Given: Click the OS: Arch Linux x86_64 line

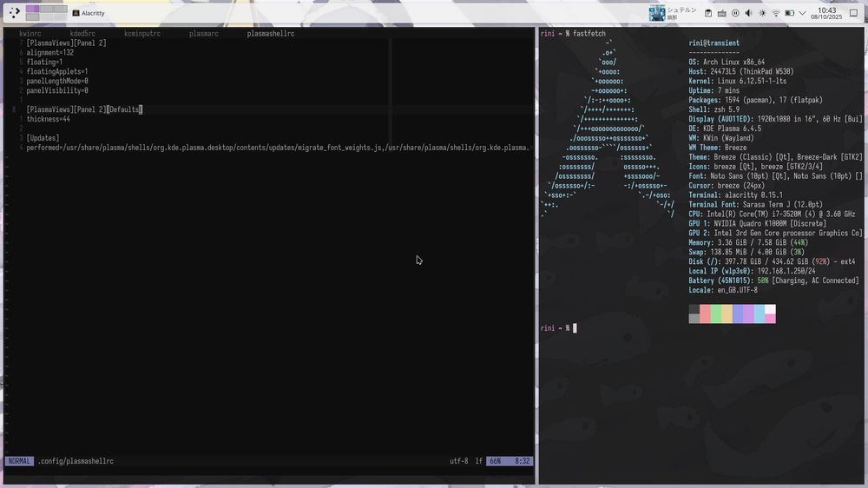Looking at the screenshot, I should point(727,62).
